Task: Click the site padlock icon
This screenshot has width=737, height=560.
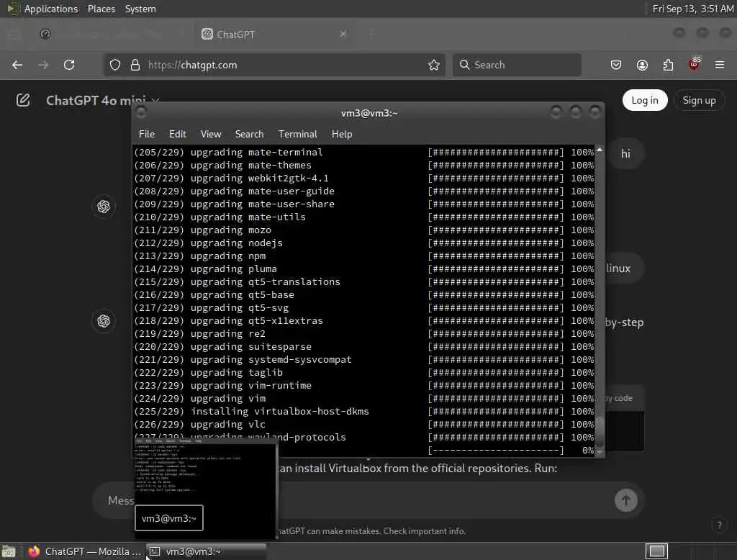Action: tap(135, 65)
